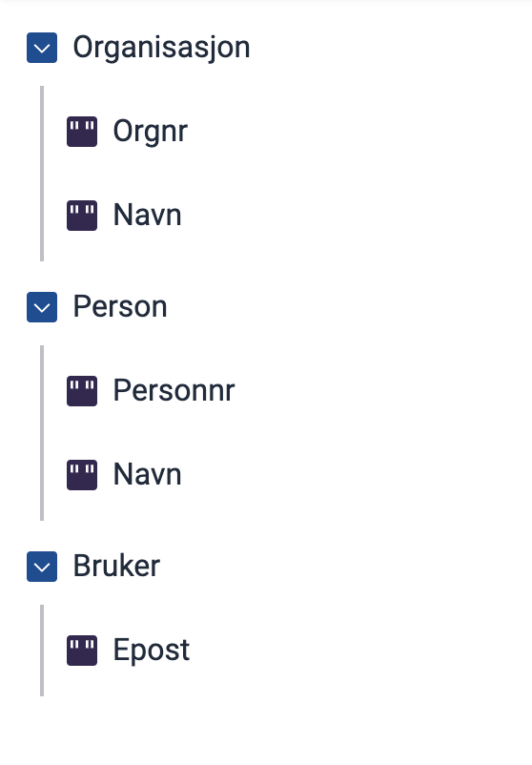532x765 pixels.
Task: Click the icon beside Navn under Organisasjon
Action: click(x=82, y=216)
